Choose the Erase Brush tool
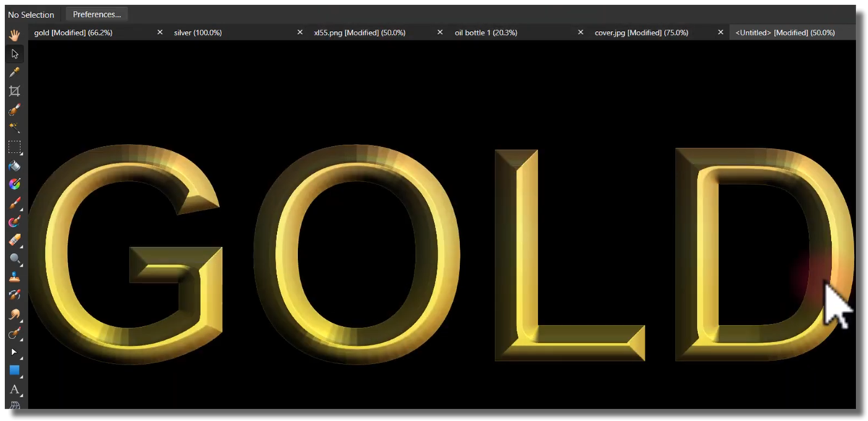The width and height of the screenshot is (868, 421). pos(14,240)
